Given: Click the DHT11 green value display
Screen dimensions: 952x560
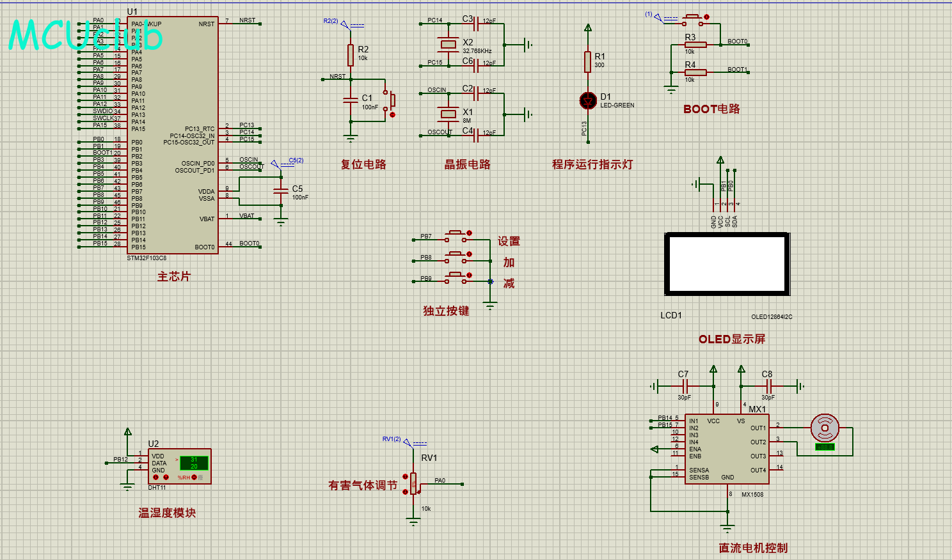Looking at the screenshot, I should pos(193,463).
